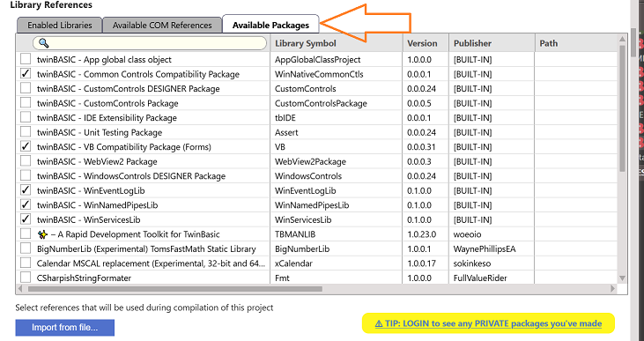Select the Available Packages tab
This screenshot has width=644, height=341.
click(270, 25)
